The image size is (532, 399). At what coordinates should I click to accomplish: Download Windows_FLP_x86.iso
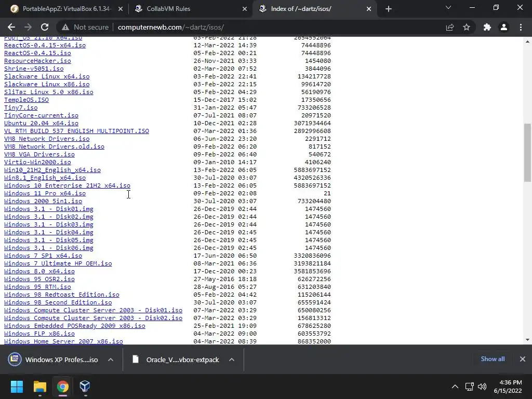click(39, 334)
